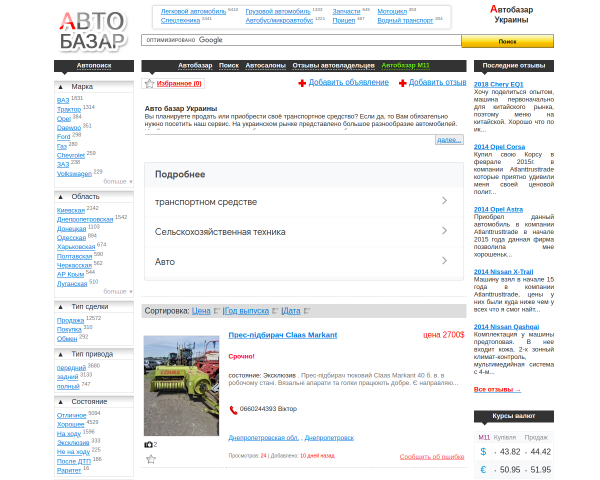Open Прес-підбирач Claas Markant listing title
The height and width of the screenshot is (480, 600).
283,335
